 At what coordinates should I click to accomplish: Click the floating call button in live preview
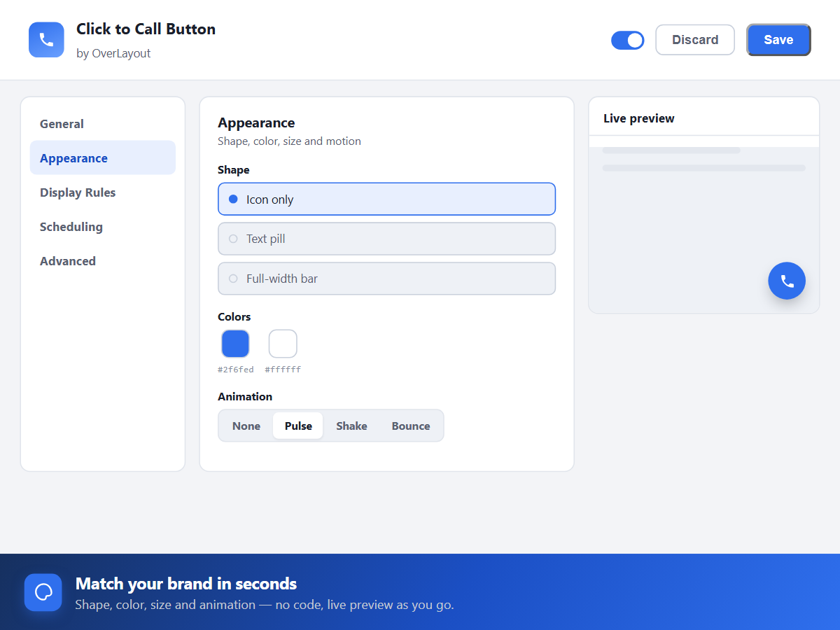(x=787, y=281)
